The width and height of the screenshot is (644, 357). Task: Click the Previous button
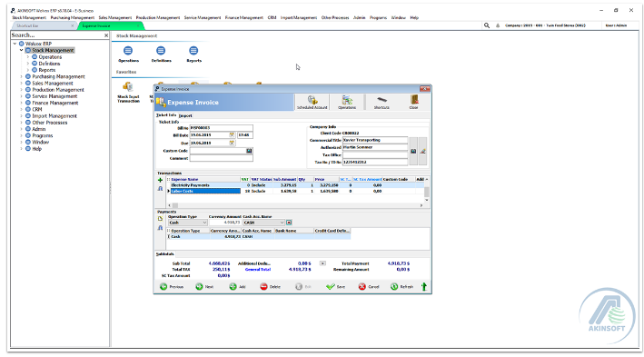172,287
